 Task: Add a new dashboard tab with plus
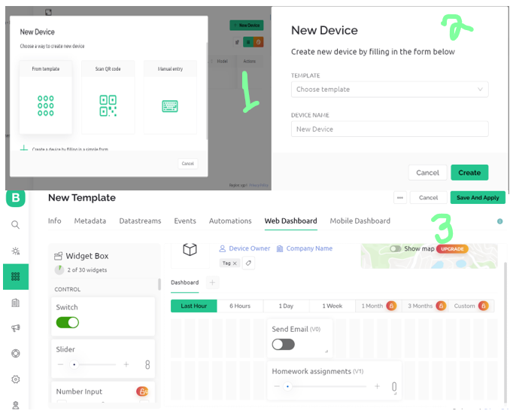coord(212,282)
